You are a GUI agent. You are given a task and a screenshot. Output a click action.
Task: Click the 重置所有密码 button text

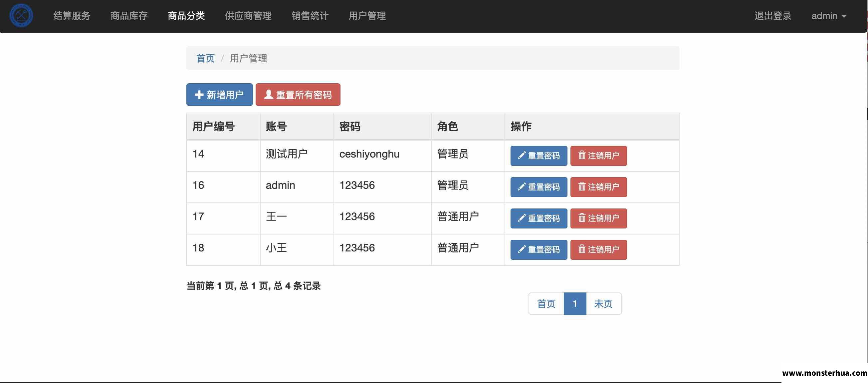click(304, 95)
